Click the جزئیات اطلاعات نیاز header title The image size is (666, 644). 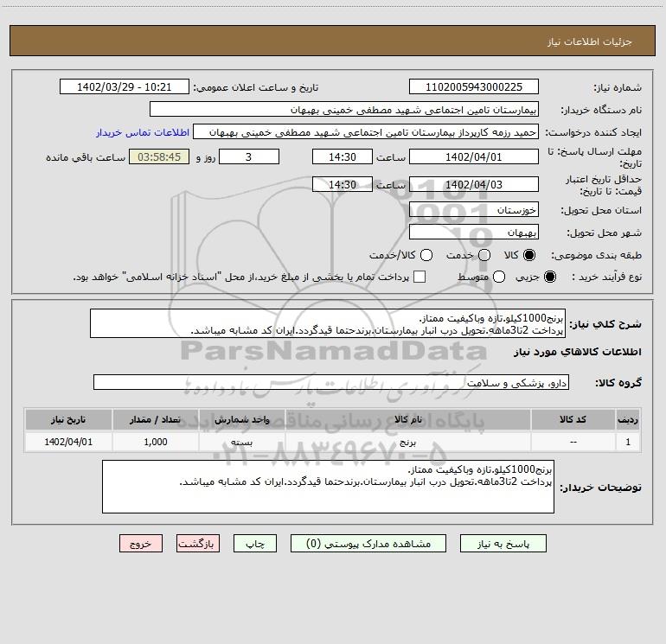point(590,41)
